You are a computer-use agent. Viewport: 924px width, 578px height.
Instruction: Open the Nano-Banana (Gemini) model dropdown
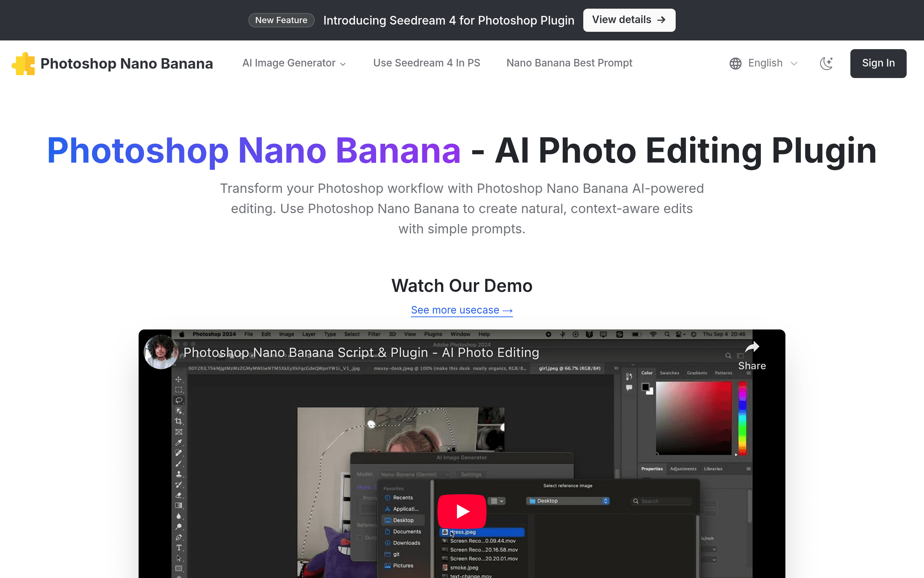415,474
